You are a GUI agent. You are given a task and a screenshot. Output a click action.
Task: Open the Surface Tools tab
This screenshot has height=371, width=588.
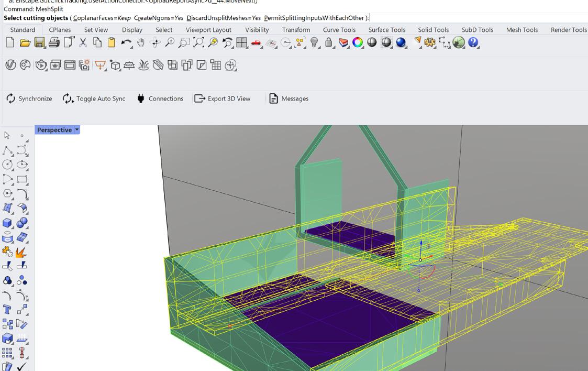click(386, 30)
